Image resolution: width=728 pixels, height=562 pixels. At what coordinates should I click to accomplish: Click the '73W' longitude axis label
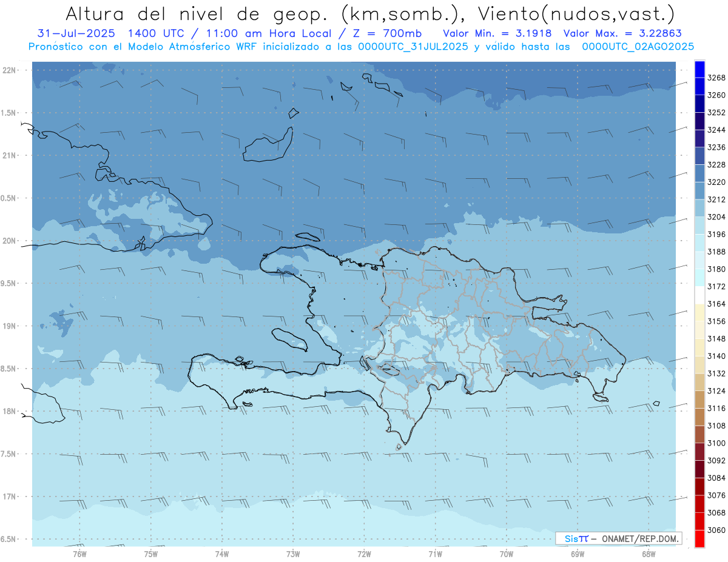293,554
